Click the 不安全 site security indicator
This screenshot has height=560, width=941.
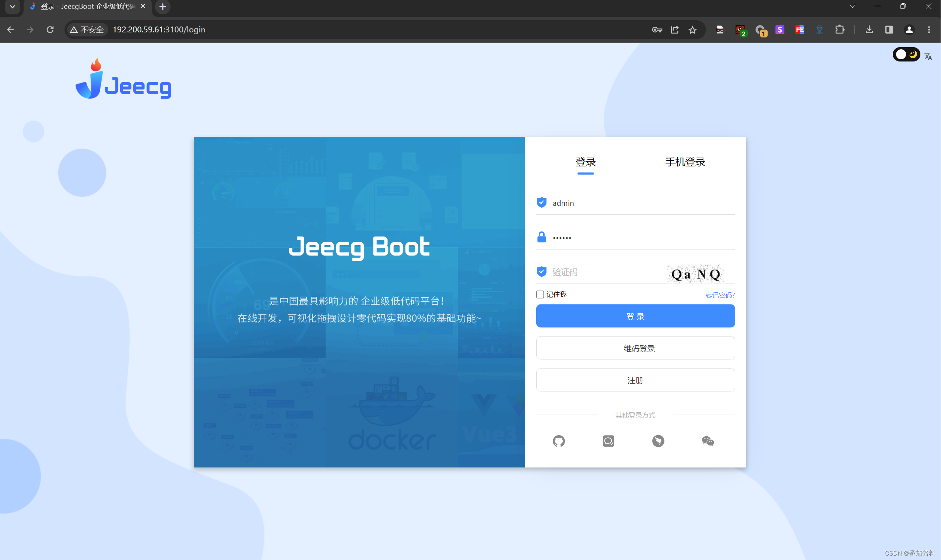(87, 29)
